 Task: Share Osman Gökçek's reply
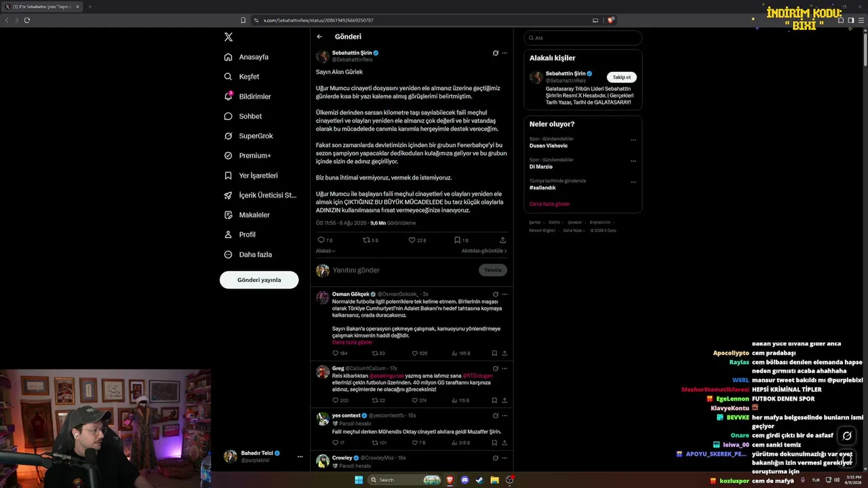(x=505, y=353)
